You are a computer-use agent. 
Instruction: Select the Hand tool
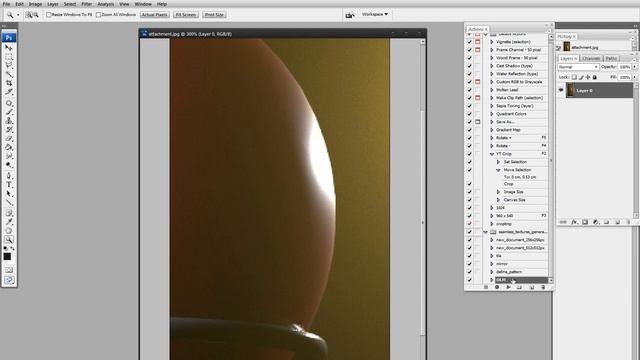tap(9, 231)
